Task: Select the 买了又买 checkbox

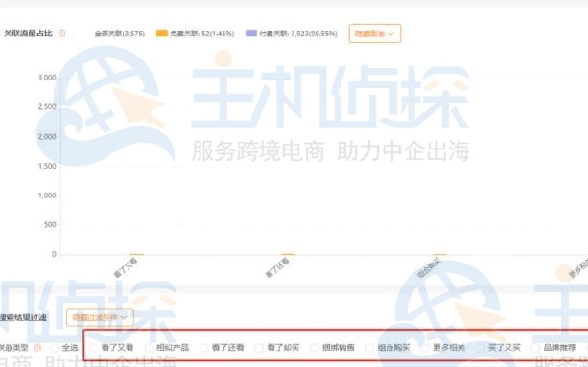Action: point(481,348)
